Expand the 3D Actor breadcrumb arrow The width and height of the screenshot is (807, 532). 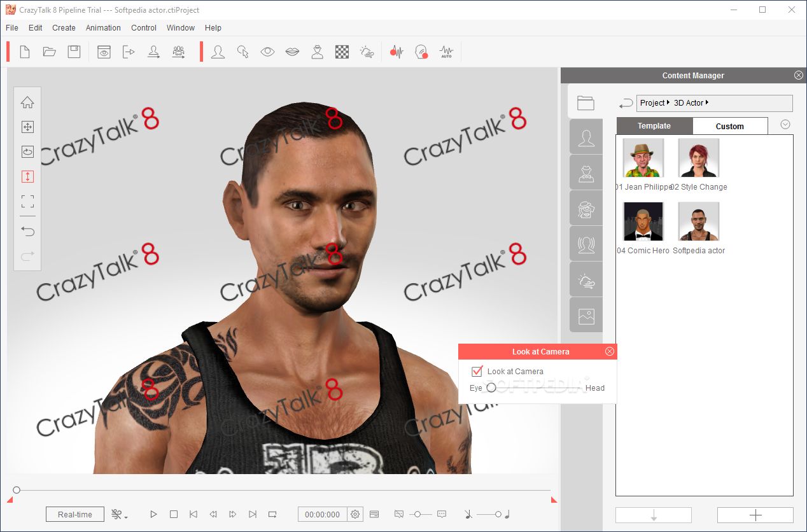click(707, 102)
